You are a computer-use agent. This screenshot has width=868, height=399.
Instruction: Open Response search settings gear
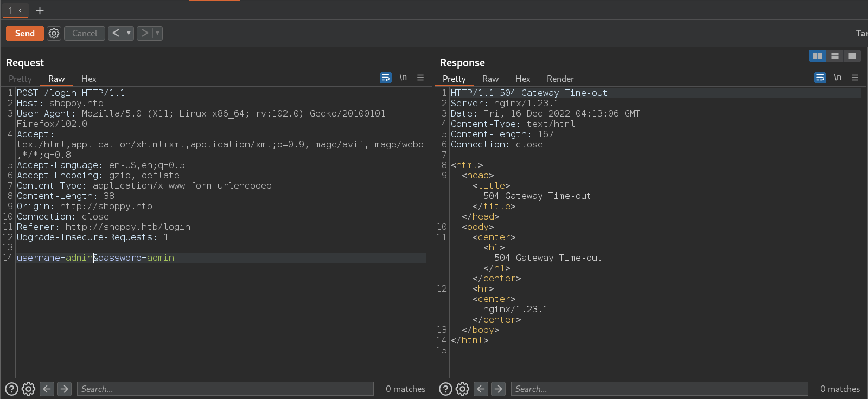462,389
